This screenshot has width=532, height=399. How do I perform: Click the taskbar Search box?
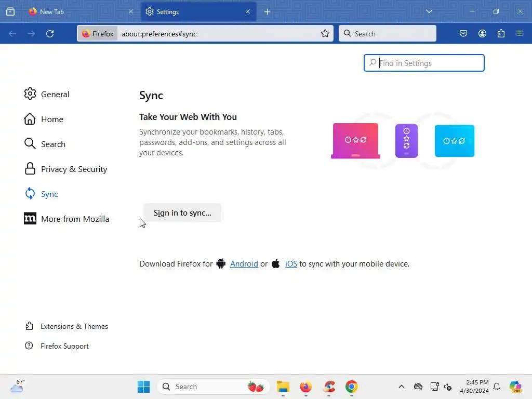tap(214, 387)
